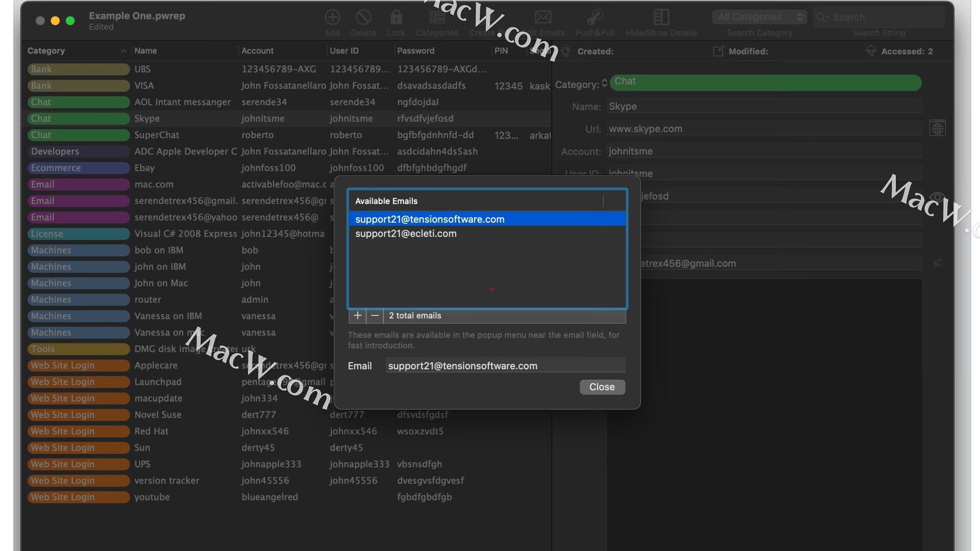
Task: Select the Applecare row
Action: click(178, 365)
